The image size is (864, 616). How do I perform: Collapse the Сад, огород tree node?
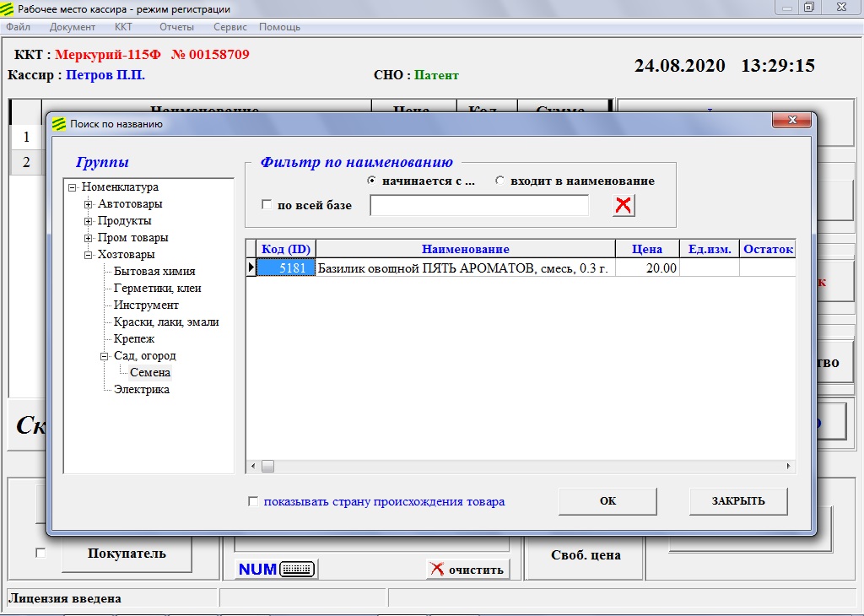point(105,356)
